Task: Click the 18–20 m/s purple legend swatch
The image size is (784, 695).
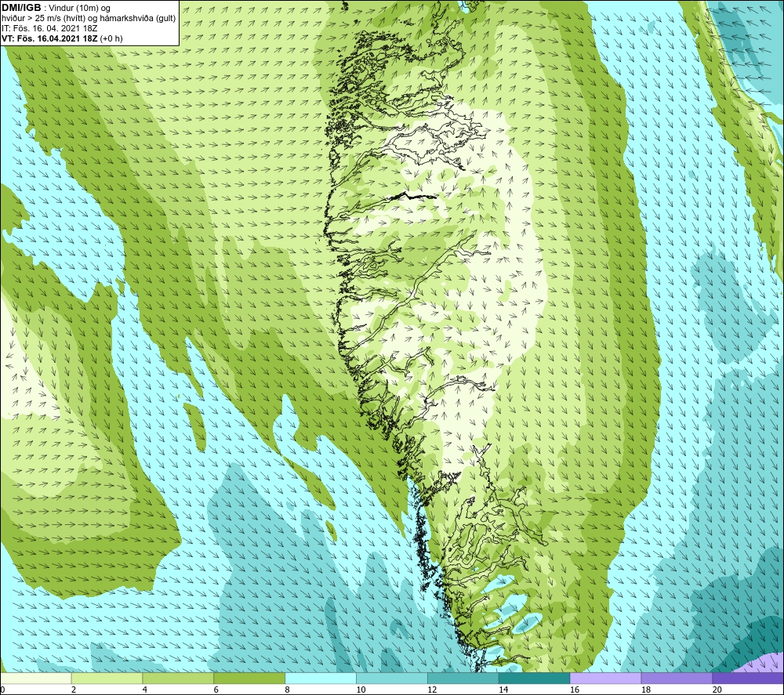Action: 677,679
